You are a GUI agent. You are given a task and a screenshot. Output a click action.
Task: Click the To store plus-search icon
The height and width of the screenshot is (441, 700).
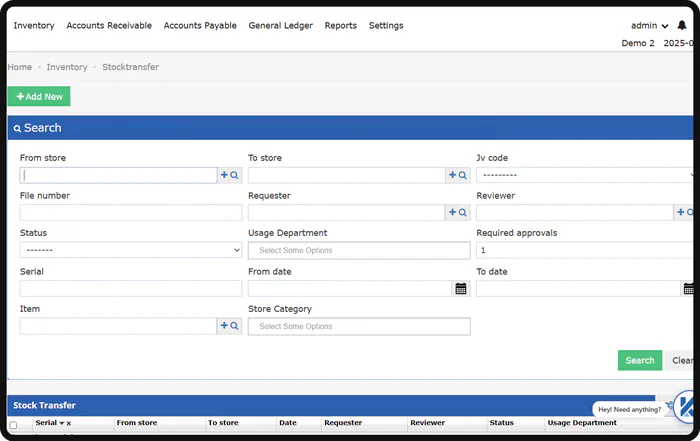click(x=458, y=175)
